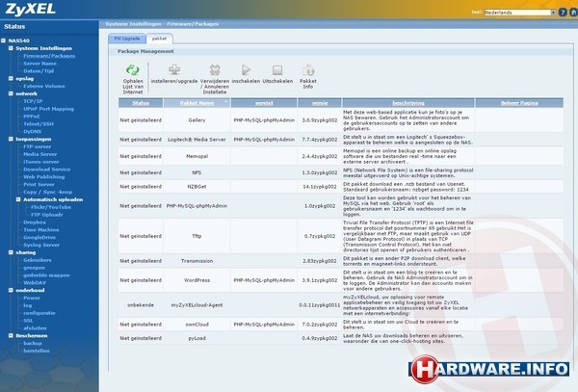Viewport: 578px width, 392px height.
Task: Click the Uitschakelen stop icon
Action: (x=276, y=69)
